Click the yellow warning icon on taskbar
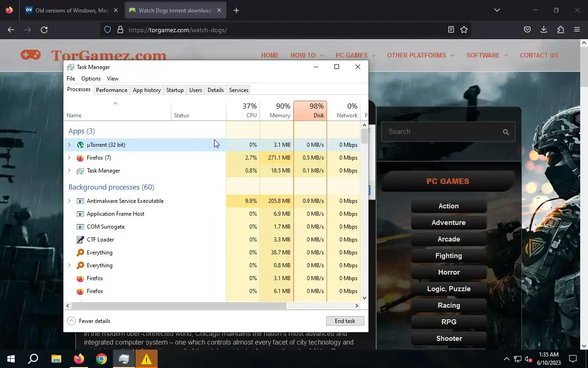This screenshot has height=368, width=588. (146, 359)
